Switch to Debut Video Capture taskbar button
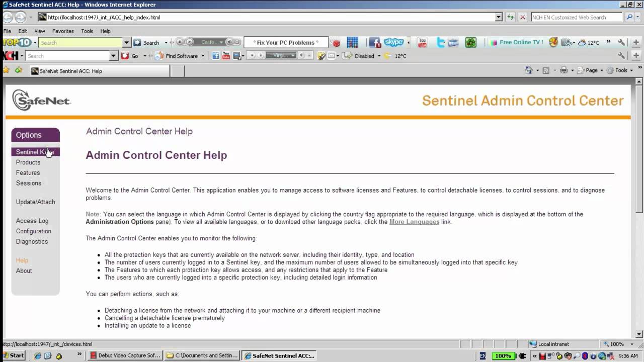 click(x=125, y=355)
